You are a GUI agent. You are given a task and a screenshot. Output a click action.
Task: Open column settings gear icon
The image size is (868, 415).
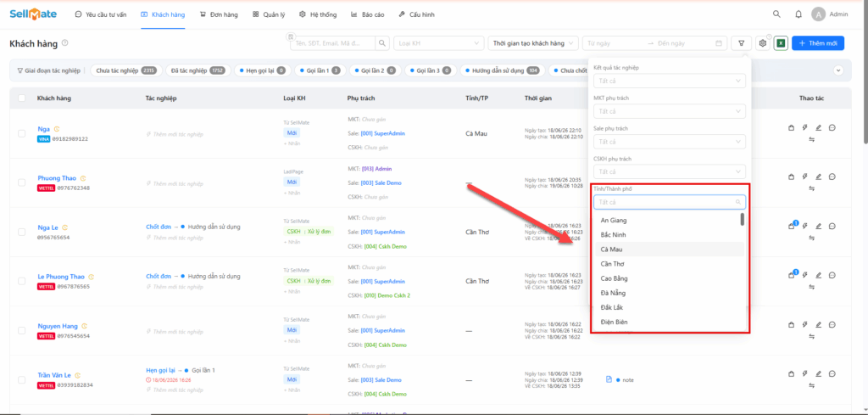(763, 43)
